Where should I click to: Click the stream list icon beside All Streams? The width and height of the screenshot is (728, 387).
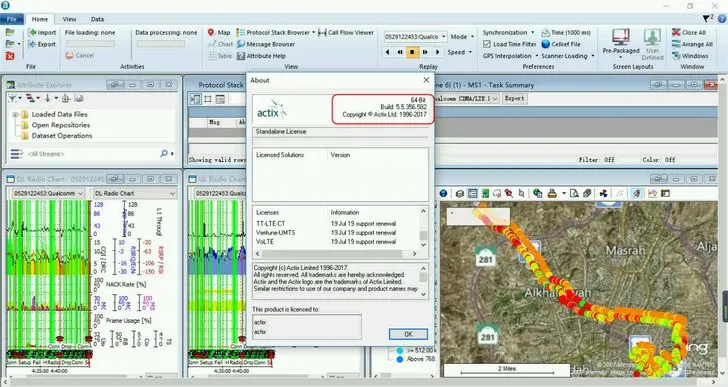pos(16,154)
